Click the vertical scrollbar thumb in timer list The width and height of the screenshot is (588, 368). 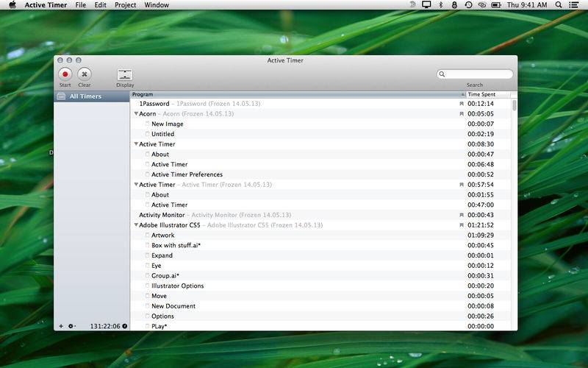[514, 105]
